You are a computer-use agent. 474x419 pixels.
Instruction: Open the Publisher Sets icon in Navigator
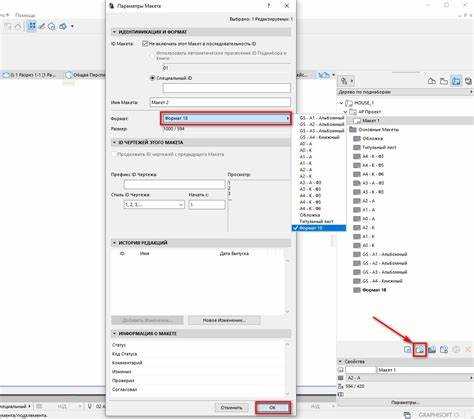[468, 81]
